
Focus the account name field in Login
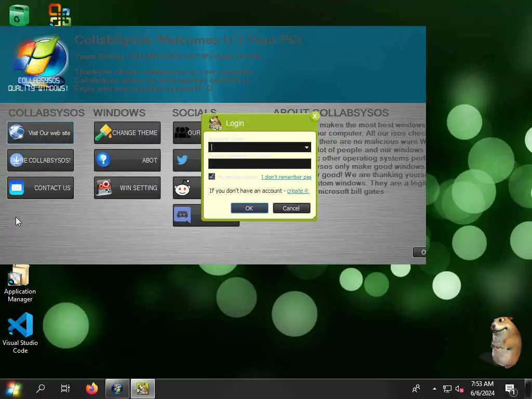click(x=256, y=147)
